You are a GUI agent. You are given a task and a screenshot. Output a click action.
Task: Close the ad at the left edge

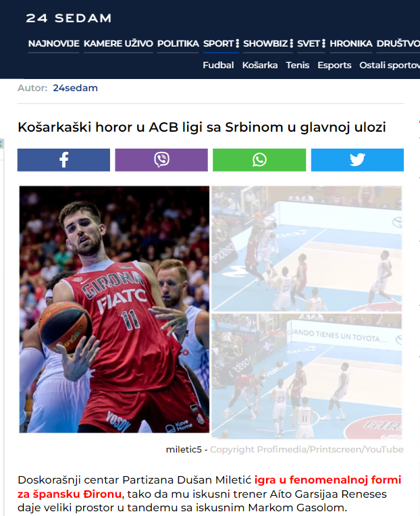pos(1,143)
